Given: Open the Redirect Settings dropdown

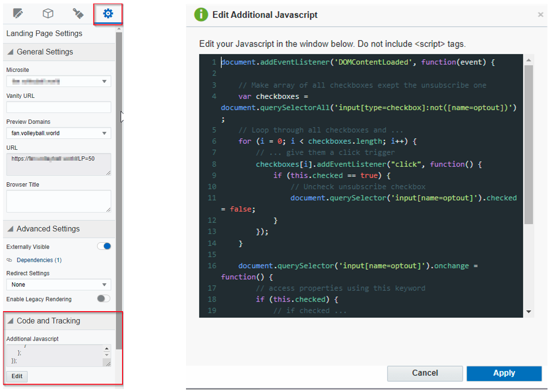Looking at the screenshot, I should [58, 285].
